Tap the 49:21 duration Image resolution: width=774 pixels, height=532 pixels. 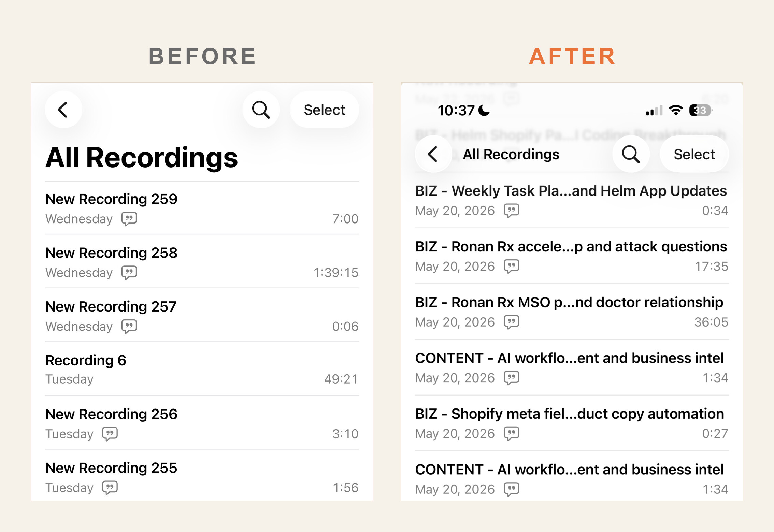[x=341, y=379]
